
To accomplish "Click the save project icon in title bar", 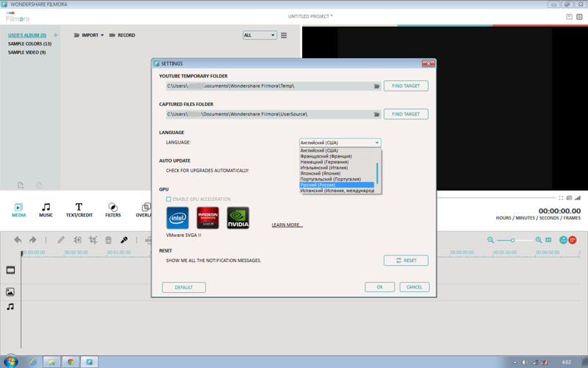I will click(569, 16).
